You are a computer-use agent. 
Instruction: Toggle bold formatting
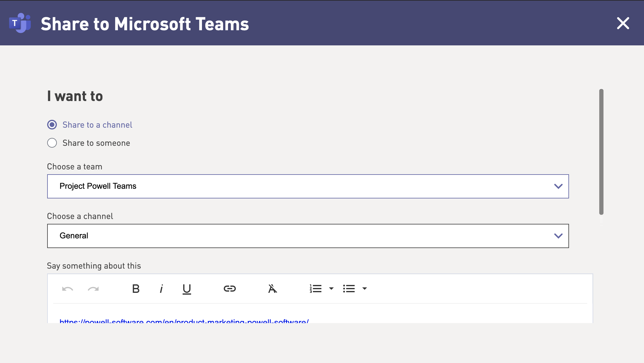tap(136, 289)
